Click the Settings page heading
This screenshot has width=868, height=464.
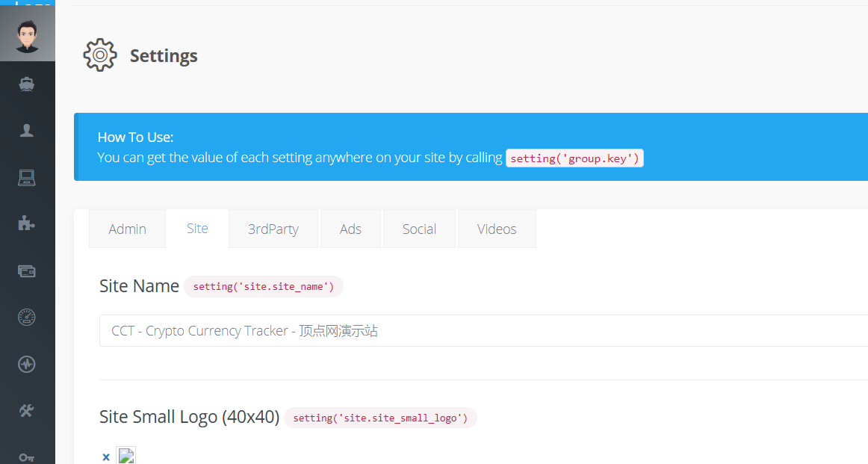(164, 55)
